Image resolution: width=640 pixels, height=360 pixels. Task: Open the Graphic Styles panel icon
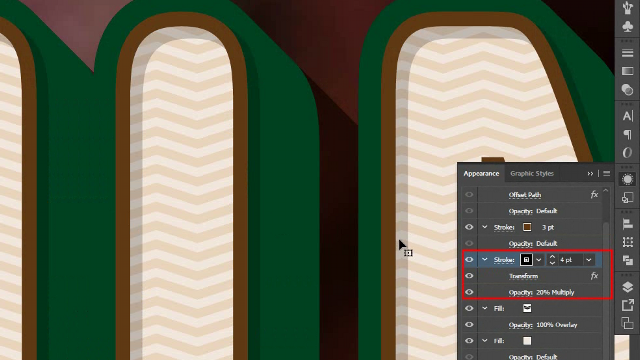(627, 198)
